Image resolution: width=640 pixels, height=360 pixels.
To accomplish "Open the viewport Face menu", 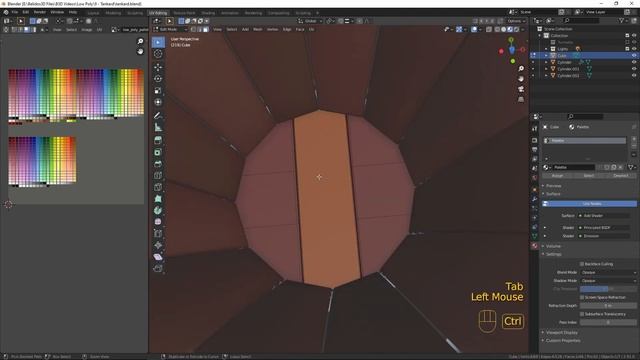I will click(300, 29).
